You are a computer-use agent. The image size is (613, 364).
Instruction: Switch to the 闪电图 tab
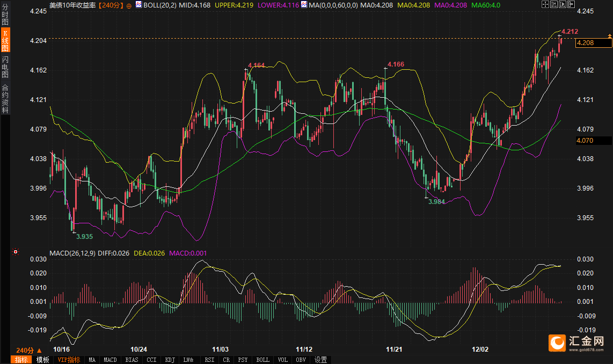(x=5, y=66)
